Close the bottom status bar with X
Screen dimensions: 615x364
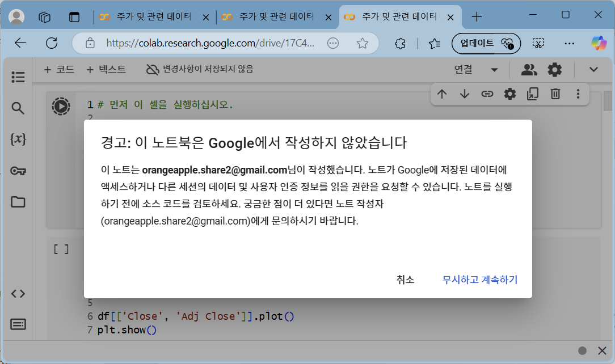[602, 351]
